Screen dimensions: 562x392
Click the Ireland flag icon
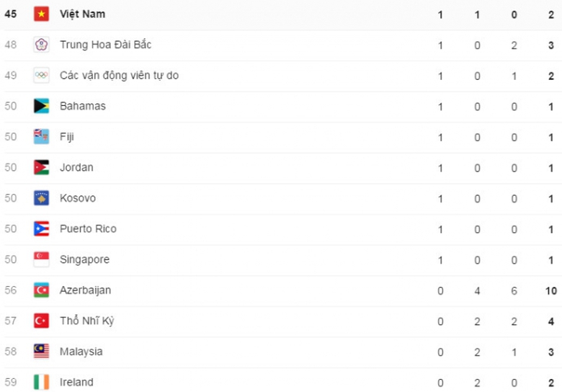41,382
